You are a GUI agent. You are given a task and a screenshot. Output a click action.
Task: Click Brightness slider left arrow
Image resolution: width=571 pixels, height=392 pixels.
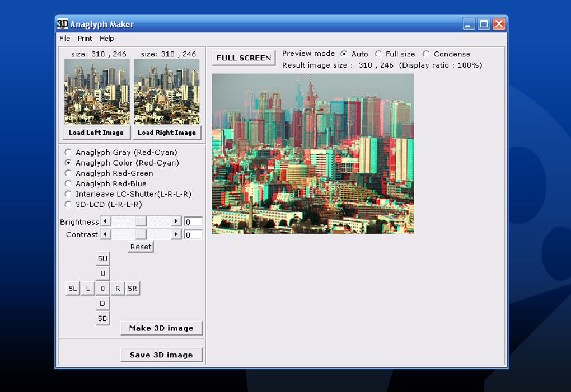(106, 221)
